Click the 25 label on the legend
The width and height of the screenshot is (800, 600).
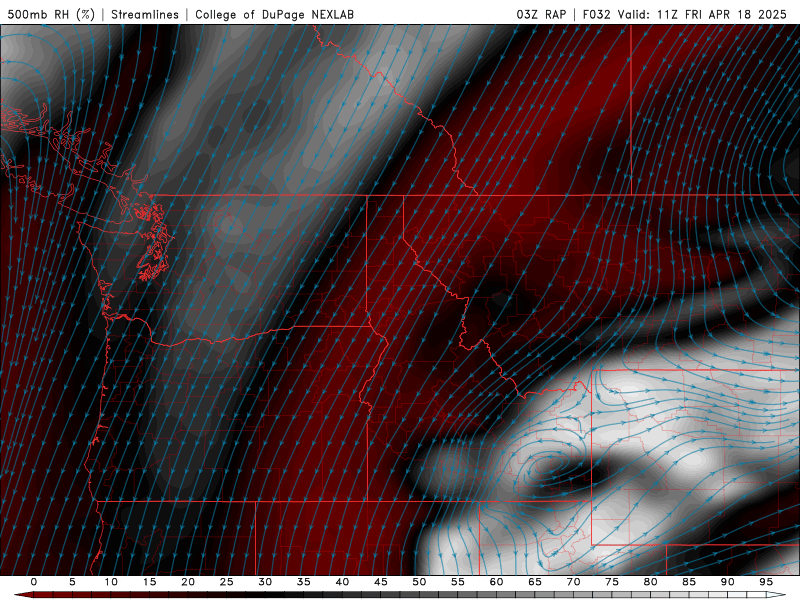tap(227, 582)
